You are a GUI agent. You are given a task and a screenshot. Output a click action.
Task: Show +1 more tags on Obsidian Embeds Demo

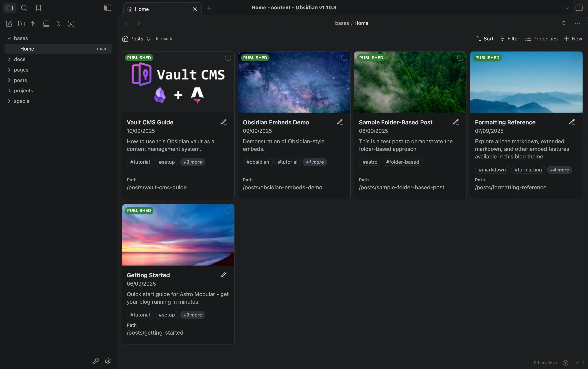pos(315,162)
